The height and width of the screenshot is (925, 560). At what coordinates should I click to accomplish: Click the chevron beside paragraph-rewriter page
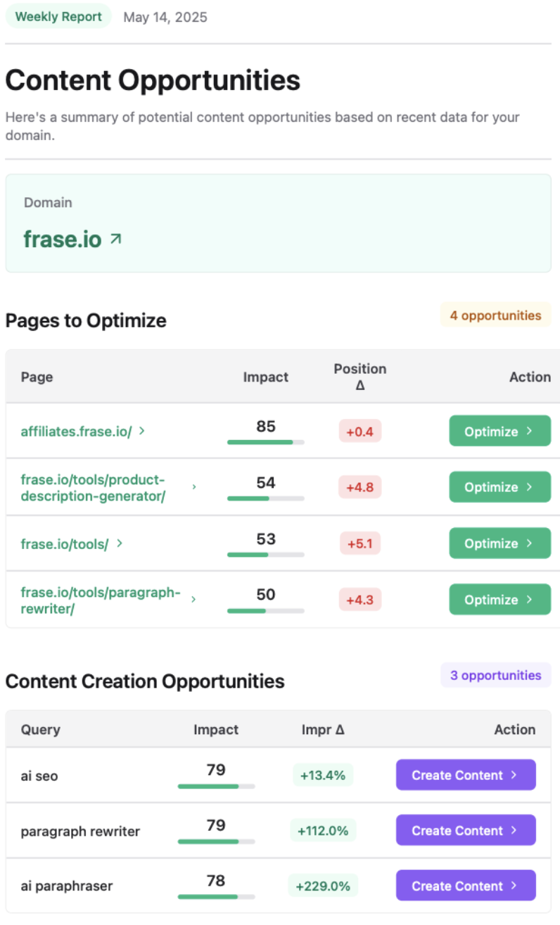point(193,600)
